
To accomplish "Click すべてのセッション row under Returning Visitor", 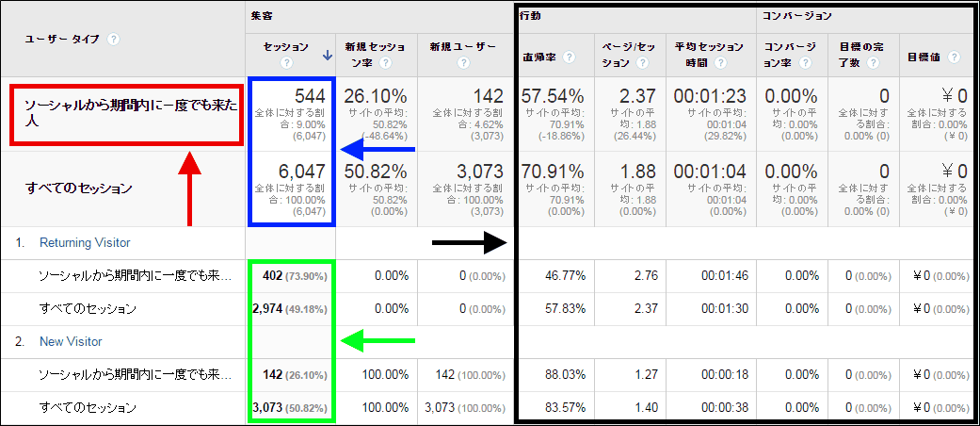I will 87,308.
